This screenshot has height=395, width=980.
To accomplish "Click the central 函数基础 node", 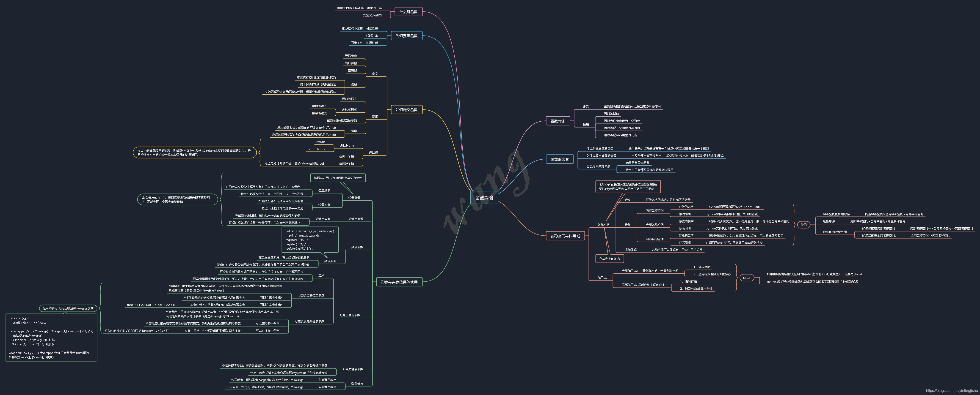I will click(484, 198).
